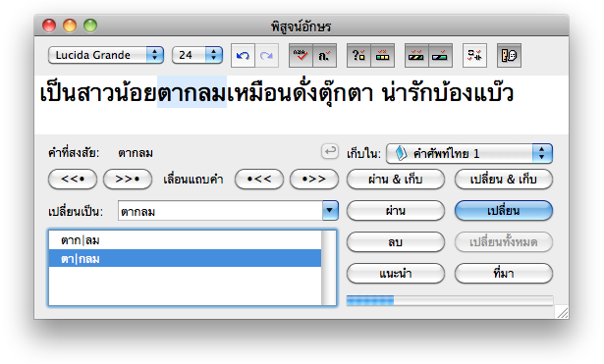Click the >>• move selection button
This screenshot has height=364, width=604.
[128, 179]
